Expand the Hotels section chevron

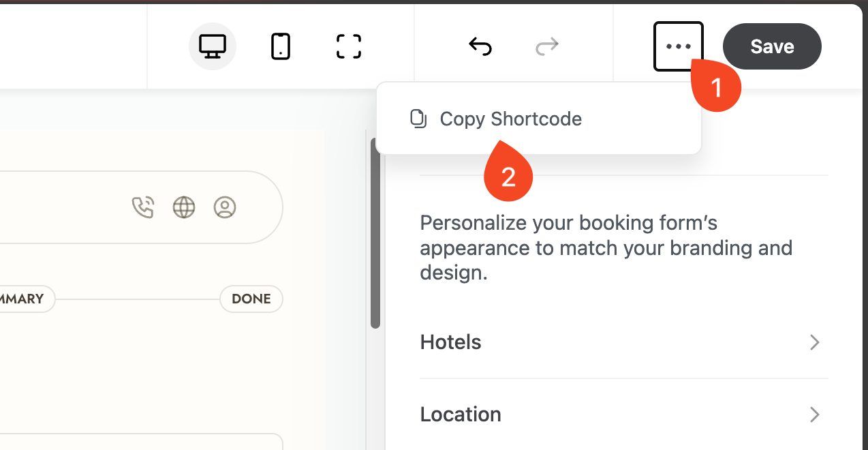tap(814, 342)
